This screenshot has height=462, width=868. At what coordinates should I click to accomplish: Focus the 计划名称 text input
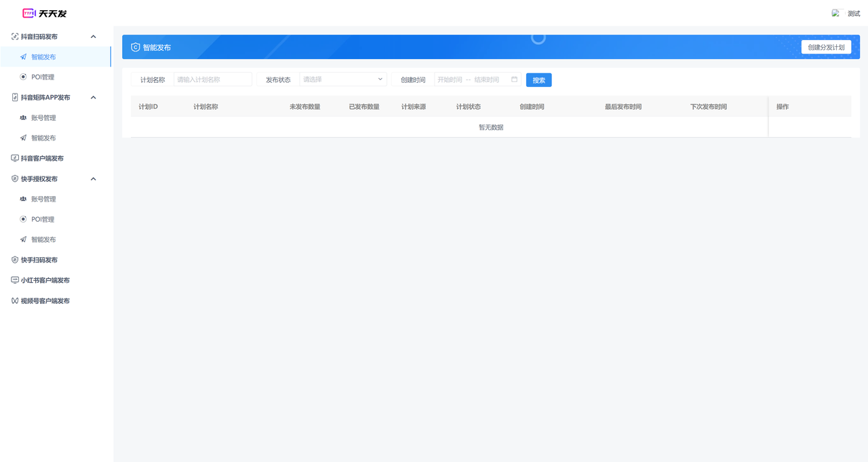[212, 79]
